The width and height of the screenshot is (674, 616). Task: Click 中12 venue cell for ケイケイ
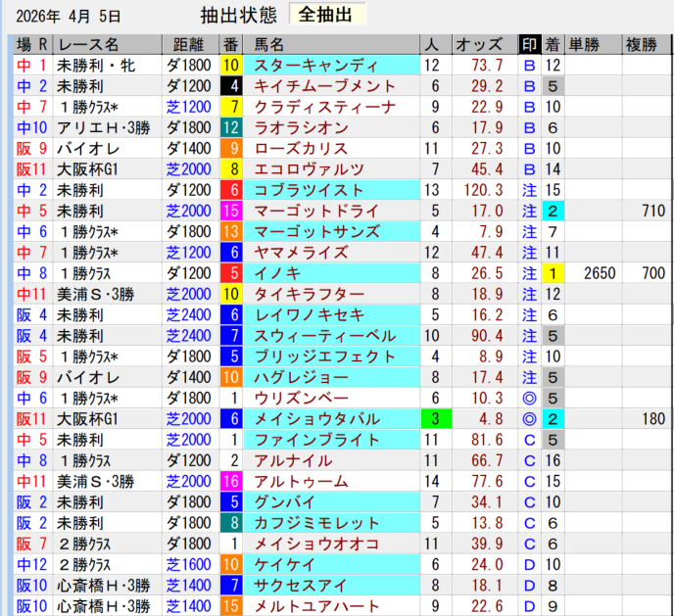click(x=32, y=564)
